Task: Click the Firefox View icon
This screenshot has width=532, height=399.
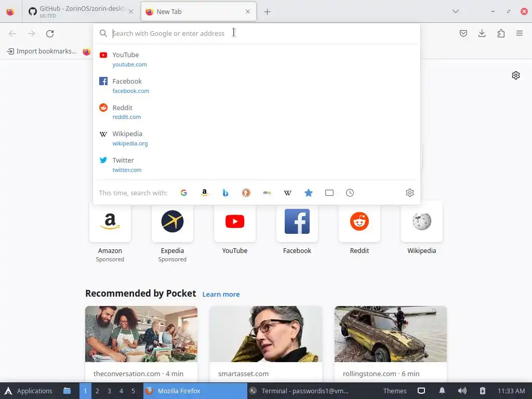Action: (10, 12)
